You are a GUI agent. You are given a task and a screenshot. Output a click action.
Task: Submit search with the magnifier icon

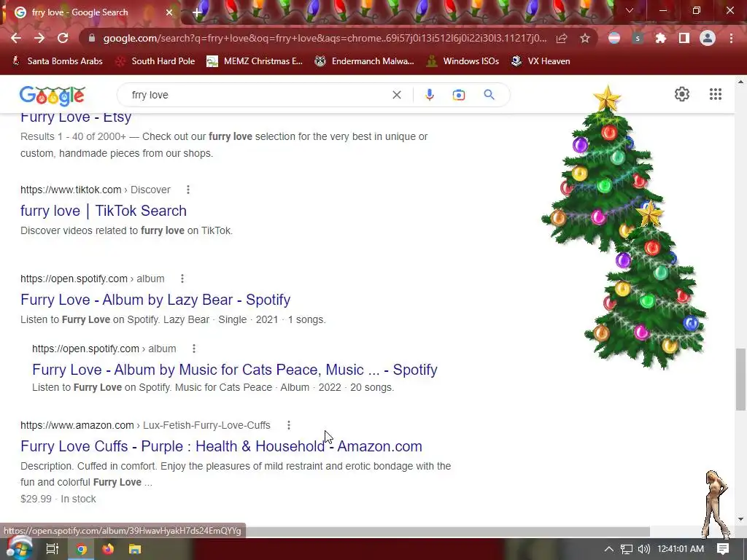click(x=489, y=95)
